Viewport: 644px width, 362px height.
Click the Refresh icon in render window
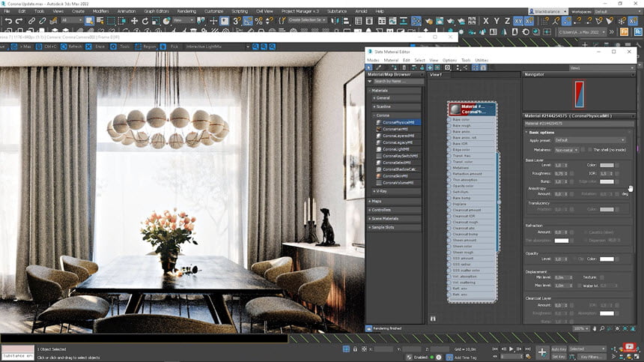[x=64, y=46]
